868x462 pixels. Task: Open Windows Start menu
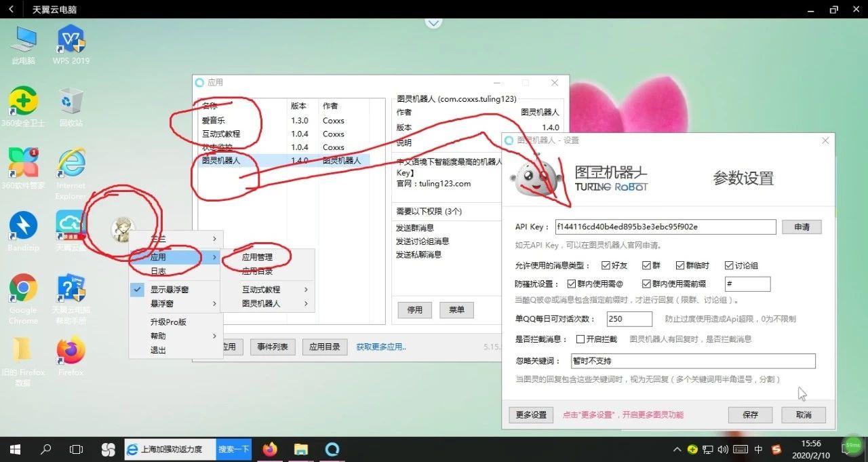pyautogui.click(x=15, y=449)
